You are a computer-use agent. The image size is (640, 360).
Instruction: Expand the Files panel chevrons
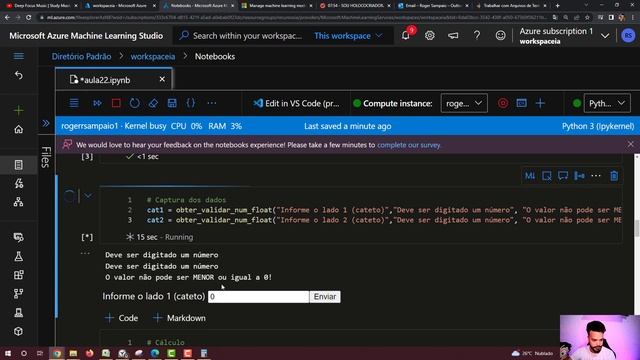[x=46, y=123]
